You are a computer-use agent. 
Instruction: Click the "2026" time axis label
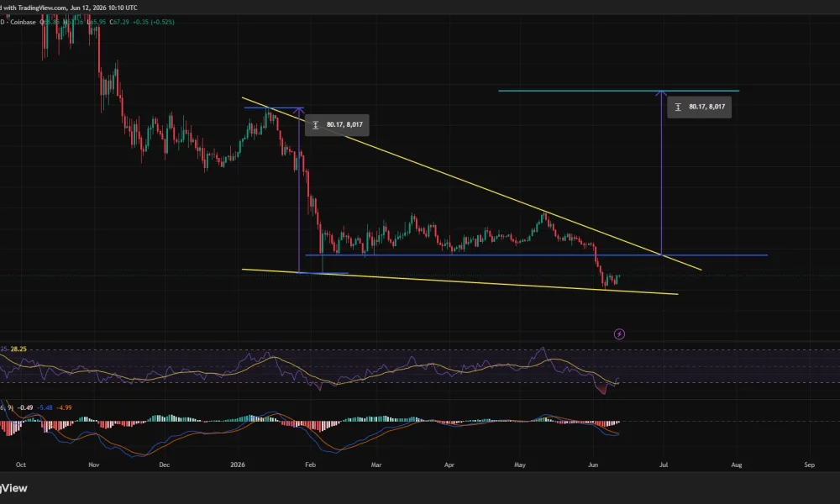click(x=238, y=465)
